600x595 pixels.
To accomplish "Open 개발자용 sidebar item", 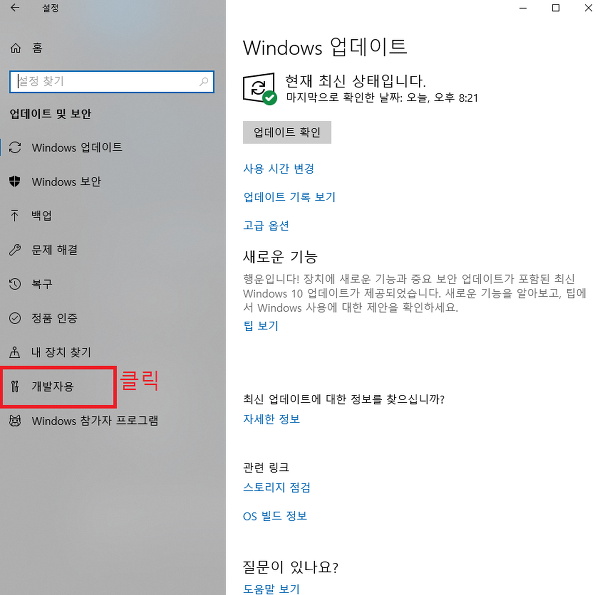I will pyautogui.click(x=52, y=386).
